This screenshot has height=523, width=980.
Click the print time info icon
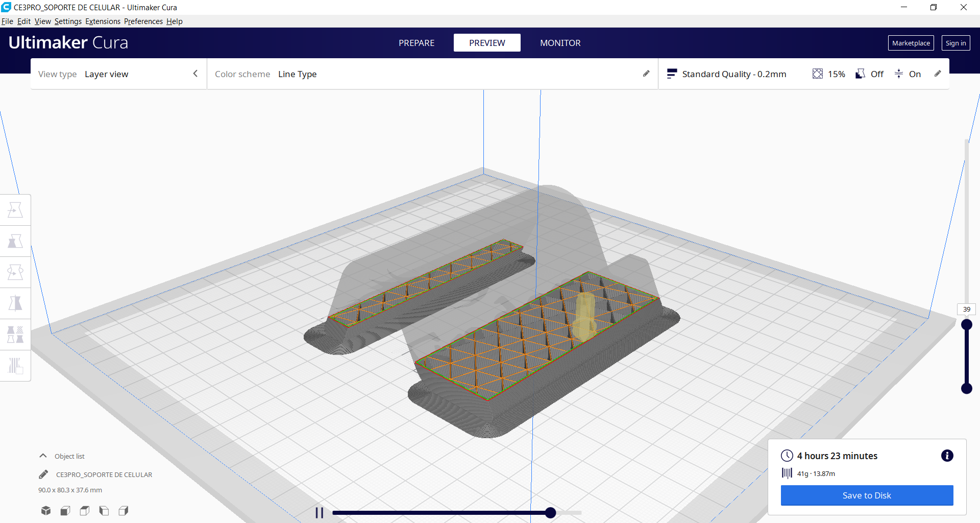point(947,456)
